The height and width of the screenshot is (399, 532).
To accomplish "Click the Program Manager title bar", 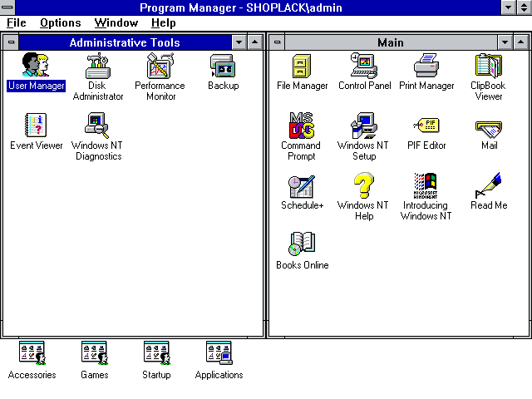I will (x=259, y=7).
